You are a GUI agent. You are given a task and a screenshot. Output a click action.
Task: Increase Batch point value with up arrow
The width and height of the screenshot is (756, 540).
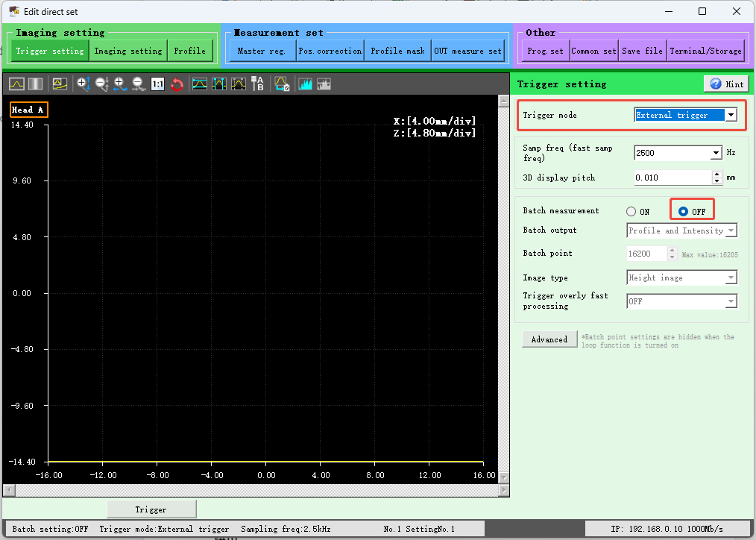[672, 250]
